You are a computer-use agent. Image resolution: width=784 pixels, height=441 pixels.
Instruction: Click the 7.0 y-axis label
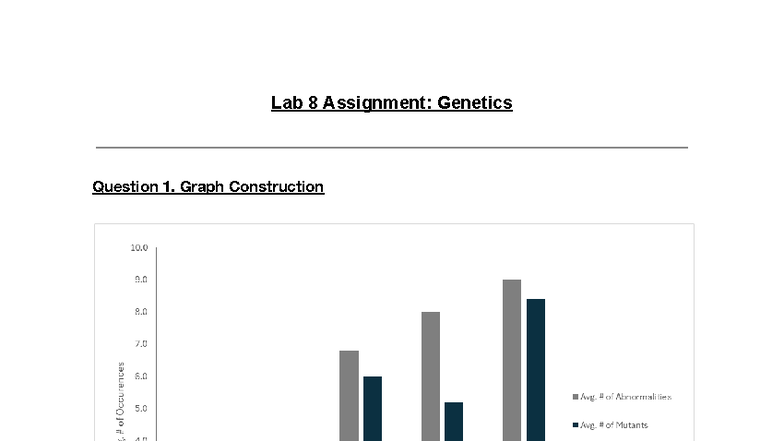point(140,344)
